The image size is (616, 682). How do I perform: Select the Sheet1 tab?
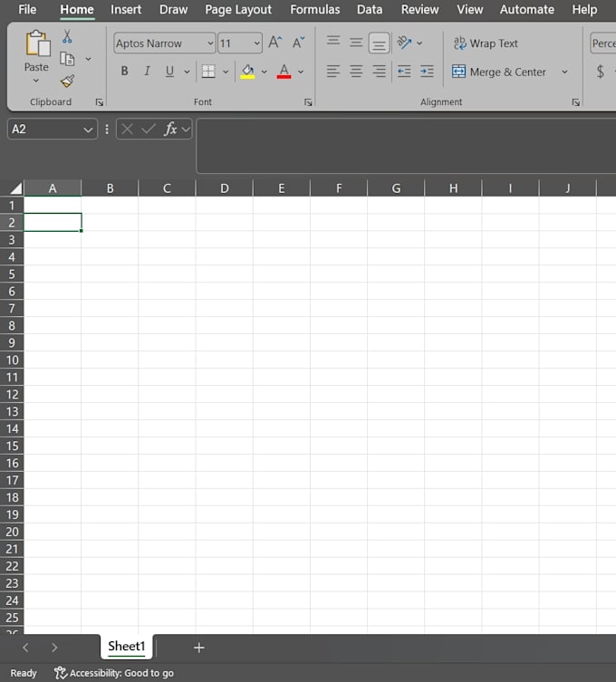[x=126, y=647]
